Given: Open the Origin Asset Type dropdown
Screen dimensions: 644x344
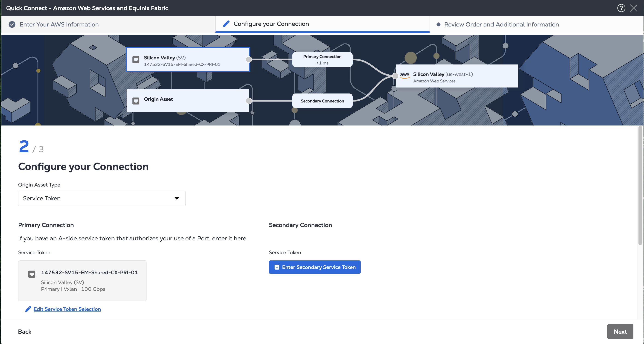Looking at the screenshot, I should click(x=102, y=198).
